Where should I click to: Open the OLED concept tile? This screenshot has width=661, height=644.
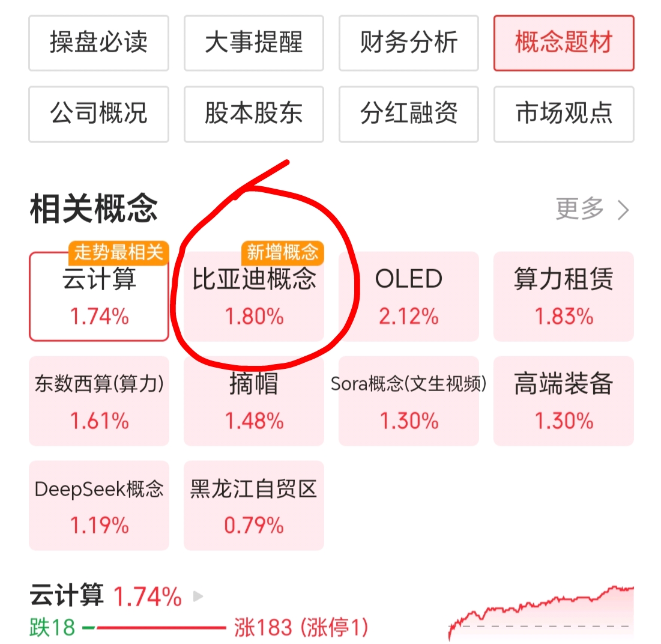[408, 297]
